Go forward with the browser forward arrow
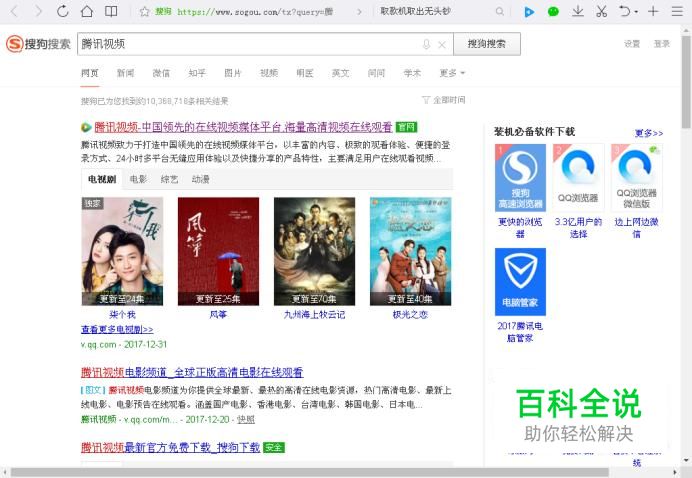The image size is (692, 478). pyautogui.click(x=39, y=11)
